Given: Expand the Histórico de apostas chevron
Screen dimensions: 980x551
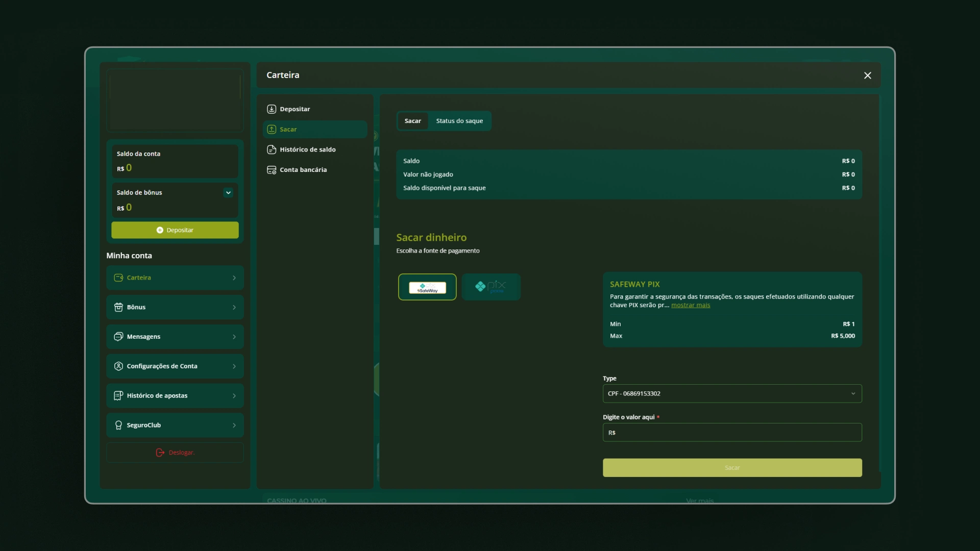Looking at the screenshot, I should click(234, 396).
